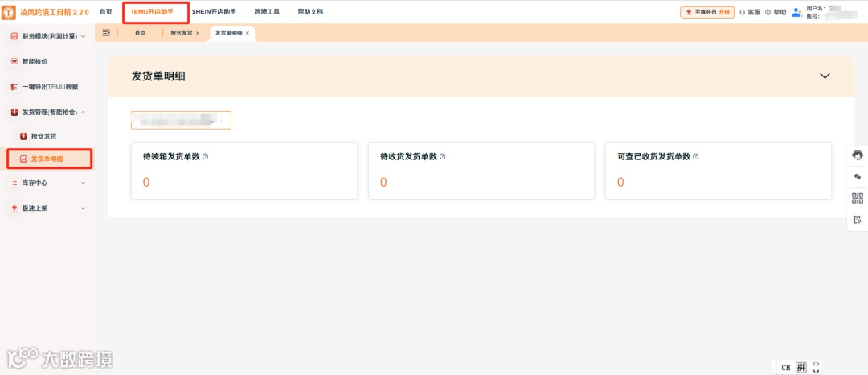The width and height of the screenshot is (868, 375).
Task: Open the shop selector dropdown
Action: [x=181, y=120]
